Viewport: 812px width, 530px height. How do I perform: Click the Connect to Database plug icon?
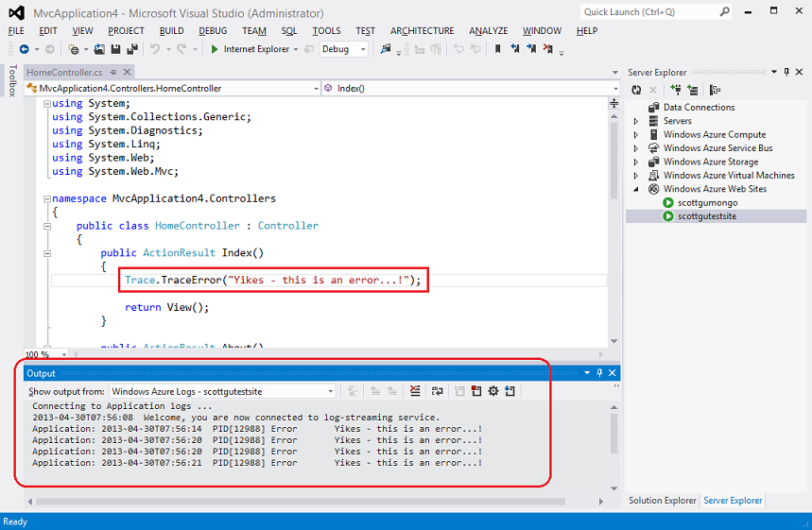pyautogui.click(x=676, y=90)
